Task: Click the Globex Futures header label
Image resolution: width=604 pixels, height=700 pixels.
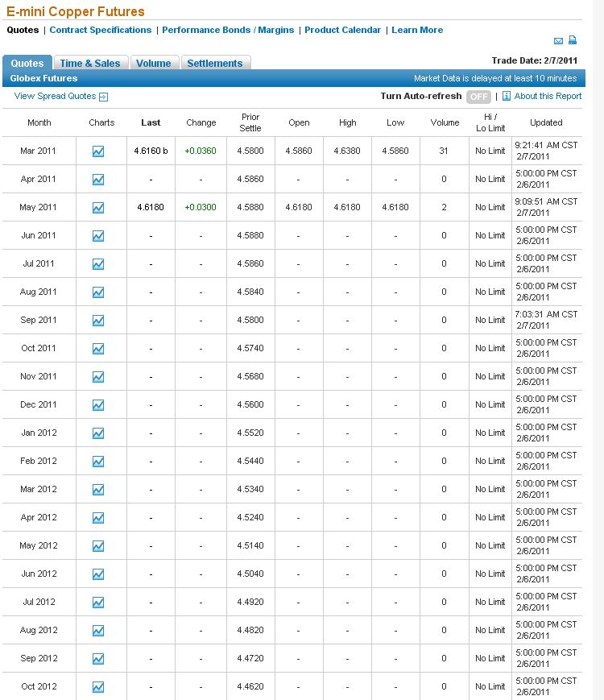Action: [43, 78]
